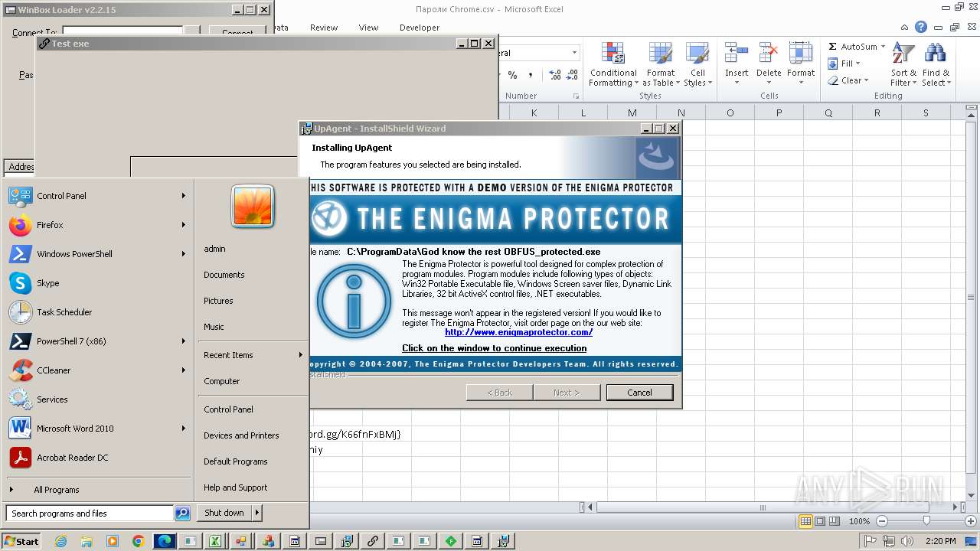Expand the Delete cells dropdown arrow
Screen dimensions: 980x551
(x=769, y=83)
